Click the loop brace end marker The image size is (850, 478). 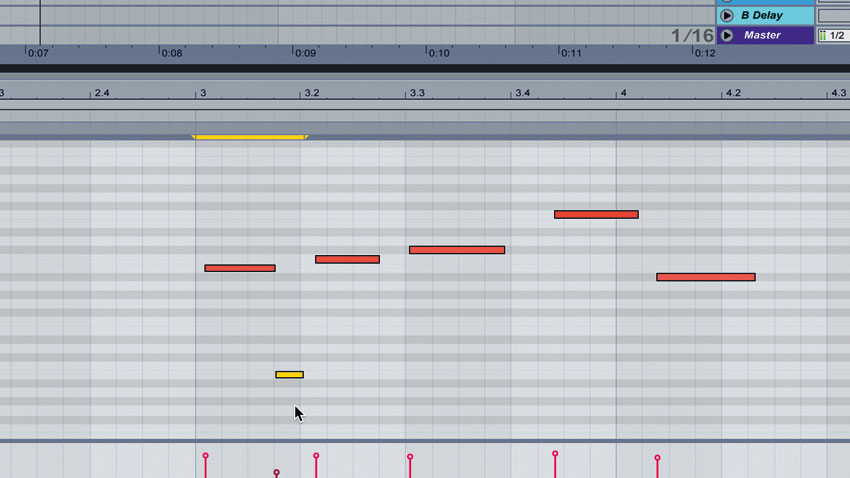point(306,137)
